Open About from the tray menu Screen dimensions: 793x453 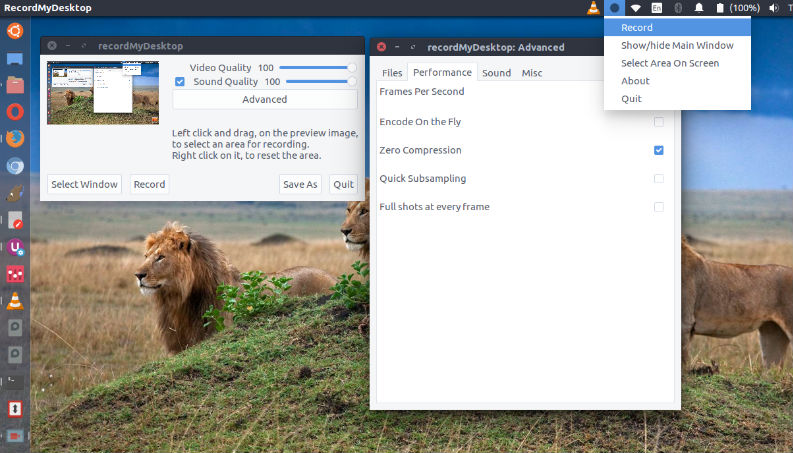click(677, 80)
